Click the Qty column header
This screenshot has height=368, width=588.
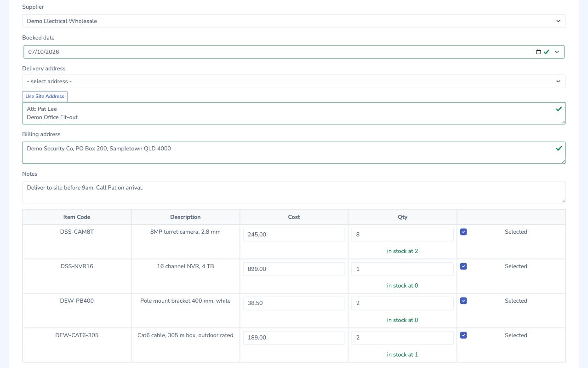[x=402, y=217]
